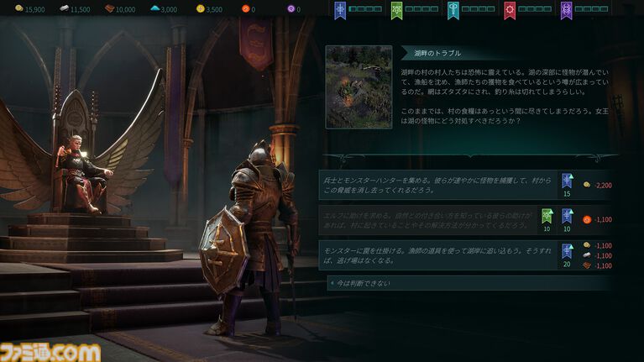
Task: Click the purple faction banner icon
Action: point(567,11)
